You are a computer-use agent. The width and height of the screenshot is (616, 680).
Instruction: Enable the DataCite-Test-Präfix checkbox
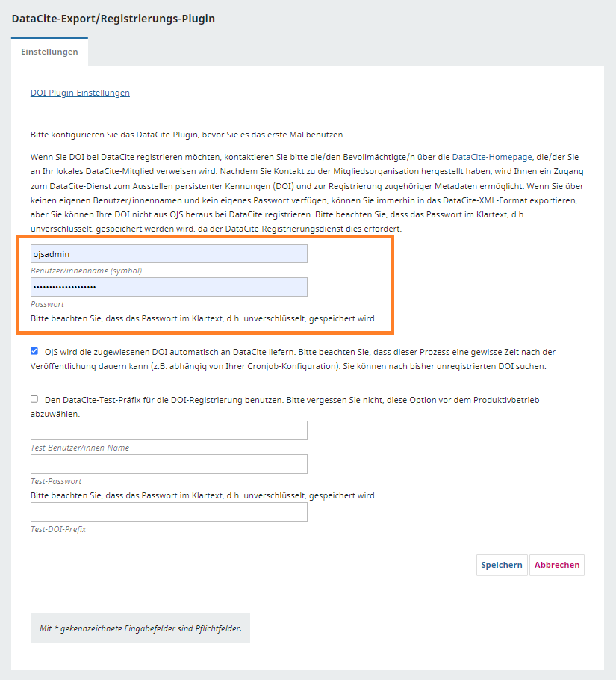coord(34,400)
